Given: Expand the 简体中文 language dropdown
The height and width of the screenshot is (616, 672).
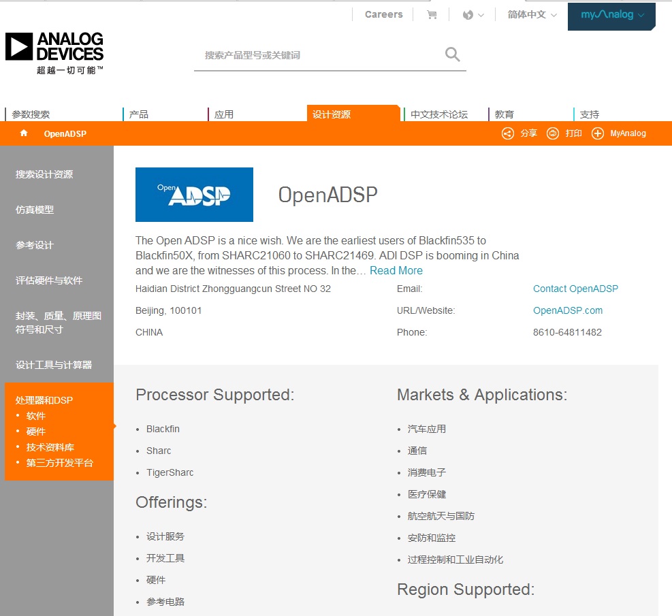Looking at the screenshot, I should (x=532, y=14).
